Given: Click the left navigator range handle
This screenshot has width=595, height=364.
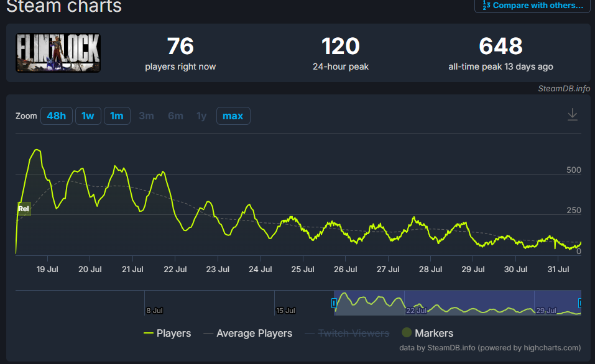Looking at the screenshot, I should [x=334, y=303].
